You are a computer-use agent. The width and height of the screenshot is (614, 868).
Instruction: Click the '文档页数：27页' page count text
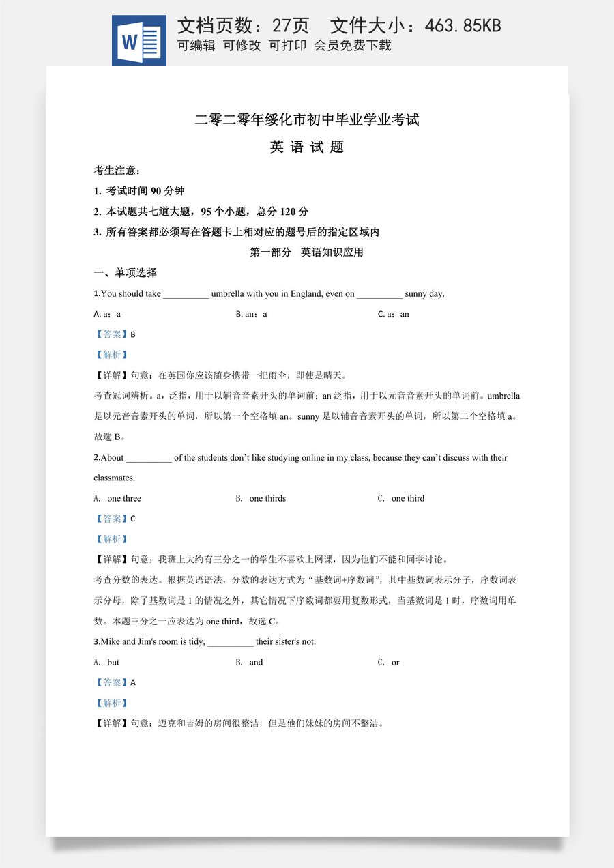(x=244, y=25)
